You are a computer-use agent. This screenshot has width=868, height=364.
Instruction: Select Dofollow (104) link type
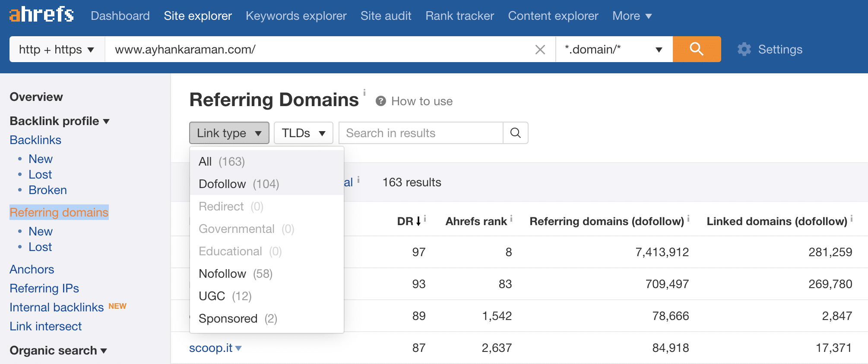[x=267, y=184]
